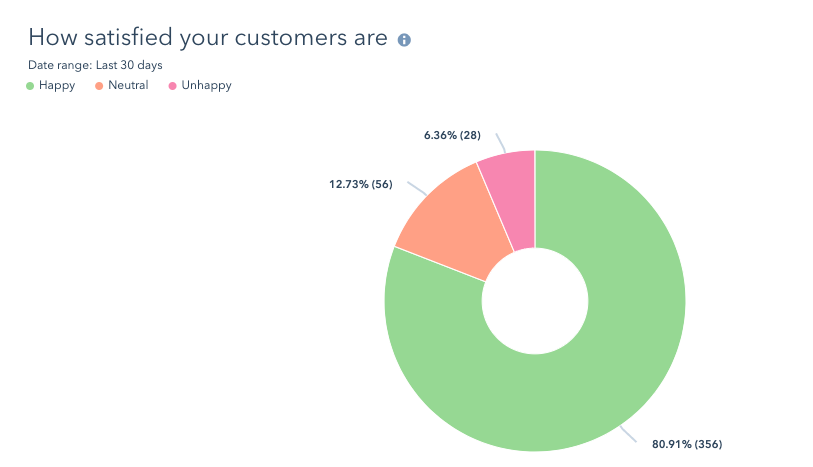Image resolution: width=813 pixels, height=467 pixels.
Task: Click the info icon beside the title
Action: click(404, 40)
